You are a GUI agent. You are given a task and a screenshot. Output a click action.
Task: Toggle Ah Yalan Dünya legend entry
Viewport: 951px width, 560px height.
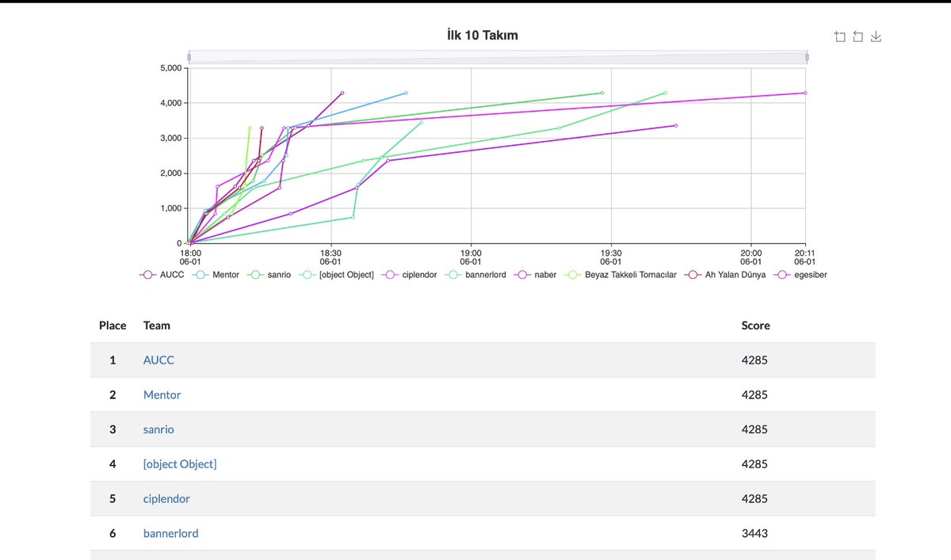725,275
